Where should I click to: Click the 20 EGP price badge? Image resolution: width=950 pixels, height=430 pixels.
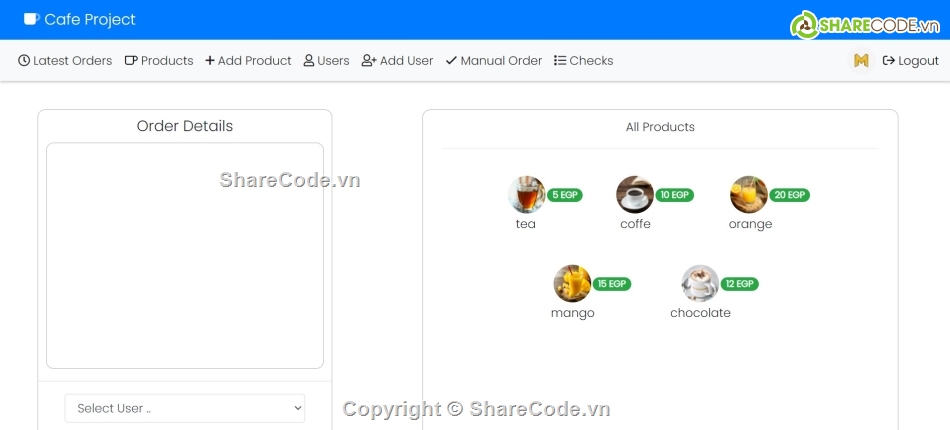coord(789,195)
